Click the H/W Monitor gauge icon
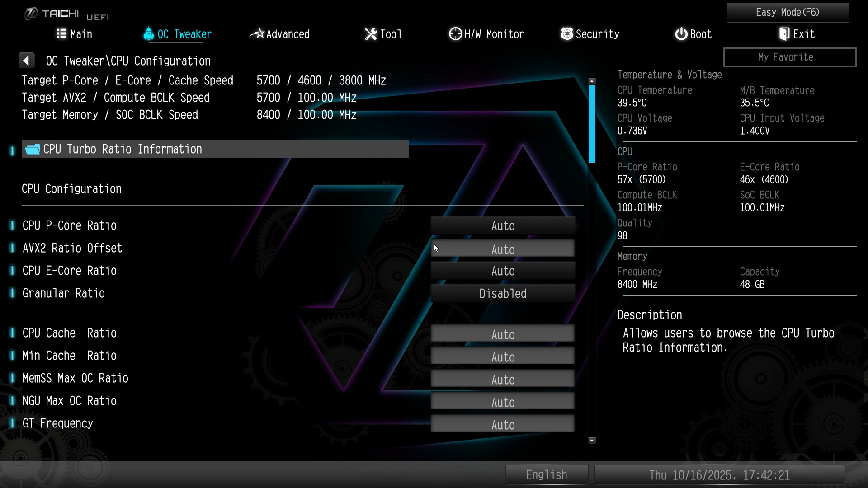868x488 pixels. pos(455,34)
